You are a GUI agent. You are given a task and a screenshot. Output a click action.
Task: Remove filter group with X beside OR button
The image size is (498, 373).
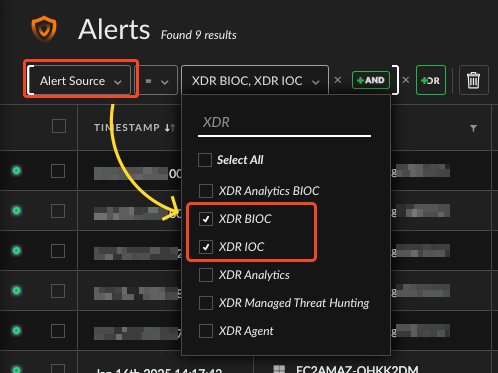[x=406, y=80]
